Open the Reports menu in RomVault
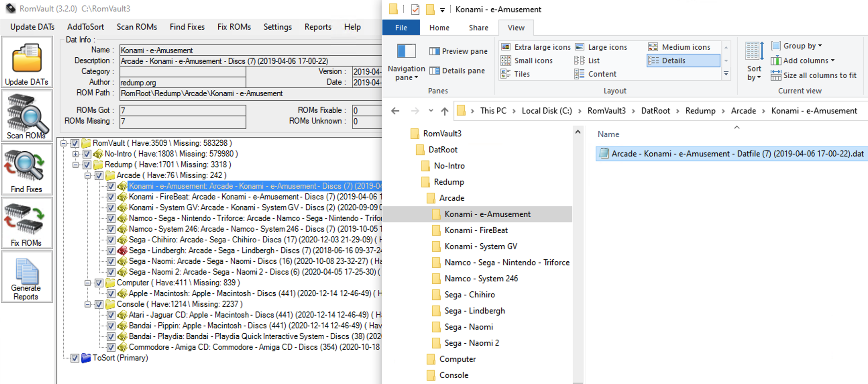Viewport: 868px width, 384px height. [318, 27]
